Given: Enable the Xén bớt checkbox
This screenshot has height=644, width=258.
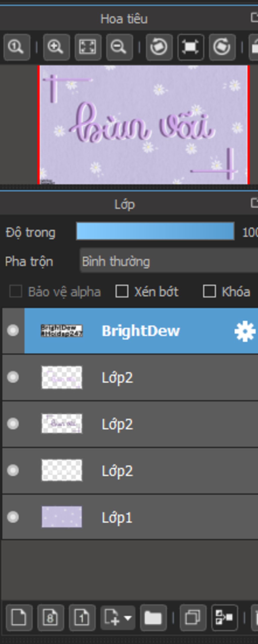Looking at the screenshot, I should coord(122,291).
